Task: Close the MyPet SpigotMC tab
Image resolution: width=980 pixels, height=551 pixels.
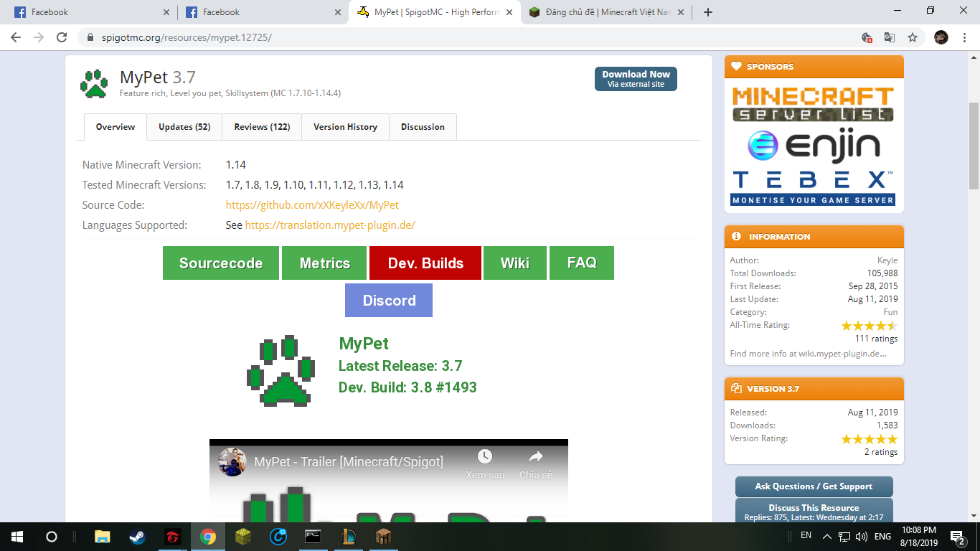Action: click(x=509, y=12)
